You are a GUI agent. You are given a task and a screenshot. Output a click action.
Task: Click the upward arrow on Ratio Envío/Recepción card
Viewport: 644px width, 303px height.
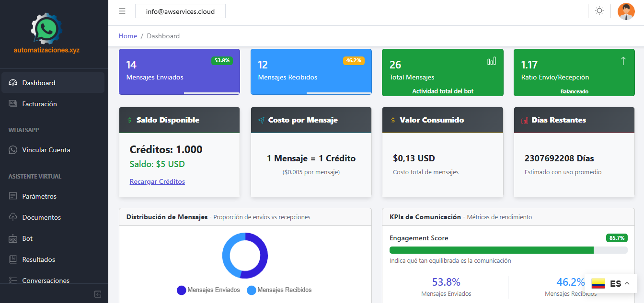623,61
